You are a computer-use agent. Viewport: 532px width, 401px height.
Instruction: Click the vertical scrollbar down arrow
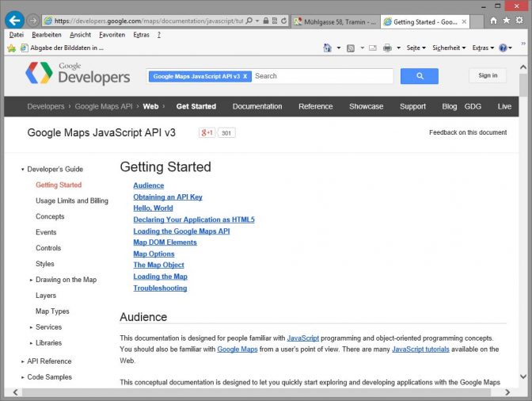pos(523,376)
